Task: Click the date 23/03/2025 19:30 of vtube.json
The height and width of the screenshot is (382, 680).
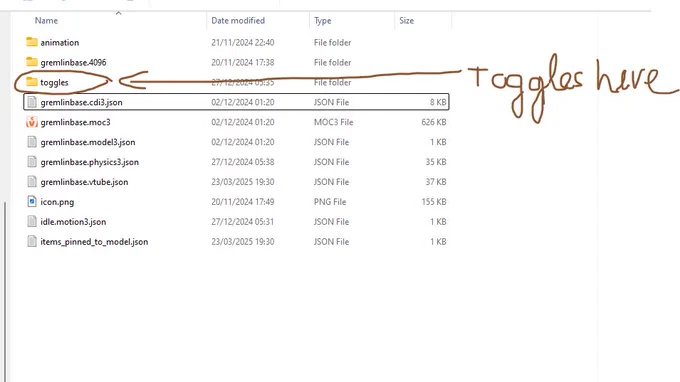Action: point(242,182)
